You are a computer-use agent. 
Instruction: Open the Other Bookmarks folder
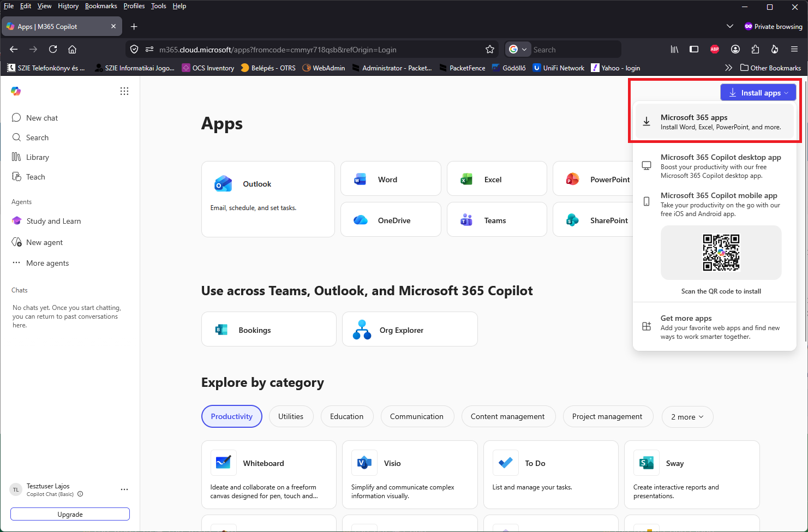pos(770,68)
